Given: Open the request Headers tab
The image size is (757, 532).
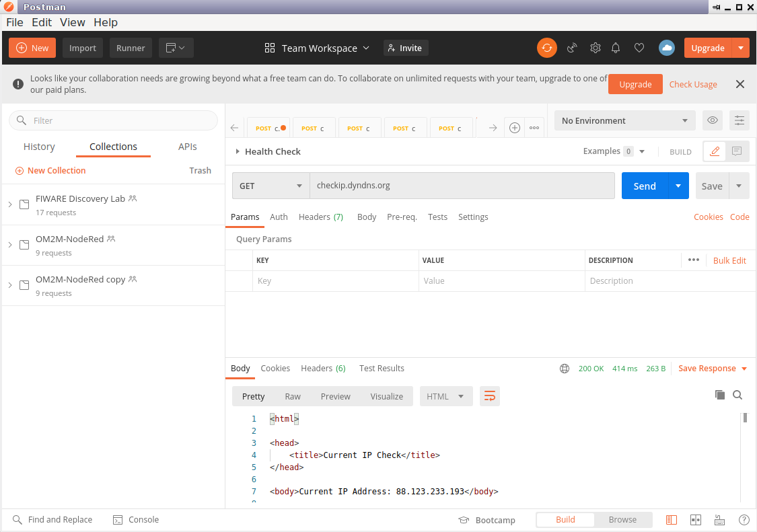Looking at the screenshot, I should click(x=321, y=217).
